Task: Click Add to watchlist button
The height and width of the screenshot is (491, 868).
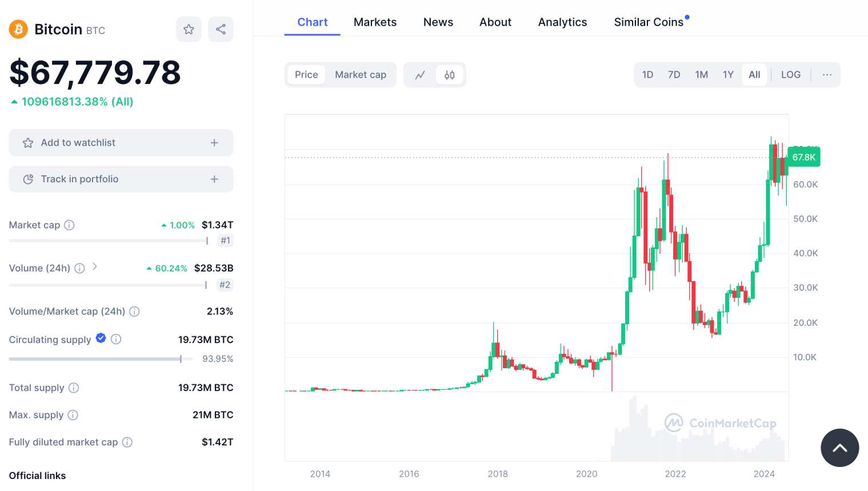Action: [121, 143]
